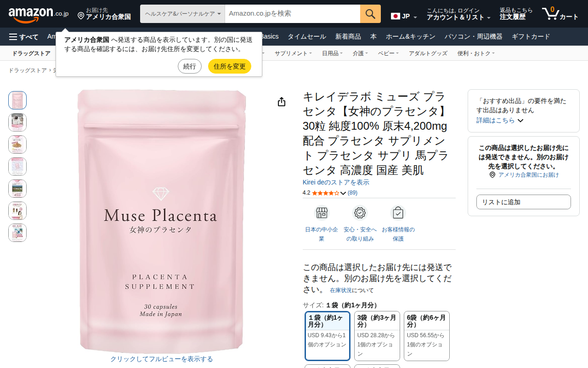Screen dimensions: 588x368
Task: Select the 3袋(約3ヶ月分) size option
Action: pyautogui.click(x=377, y=336)
